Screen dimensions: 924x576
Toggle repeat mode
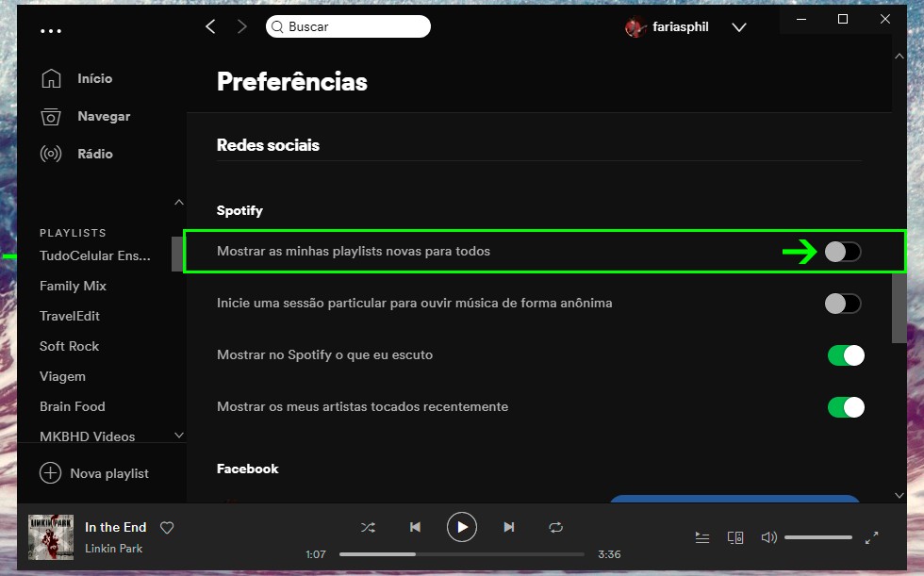[555, 527]
